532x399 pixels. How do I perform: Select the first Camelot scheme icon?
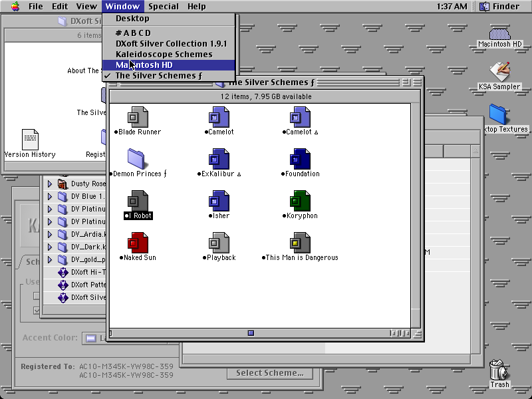click(x=219, y=117)
